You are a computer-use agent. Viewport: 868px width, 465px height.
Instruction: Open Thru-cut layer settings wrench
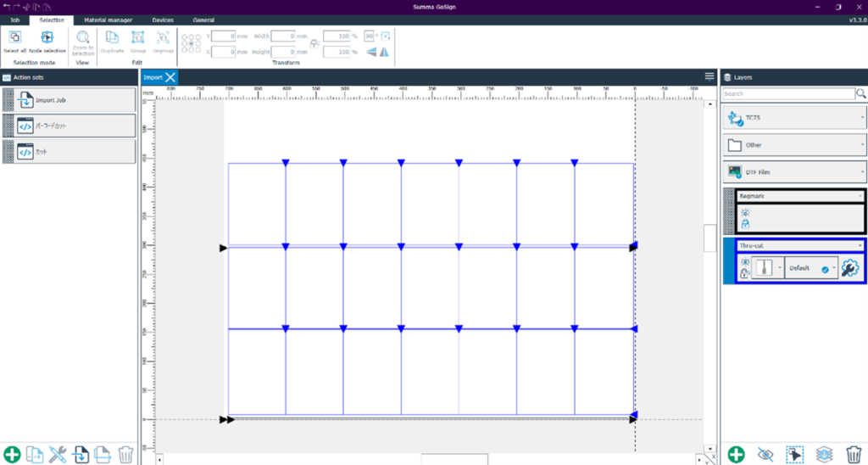(x=849, y=268)
